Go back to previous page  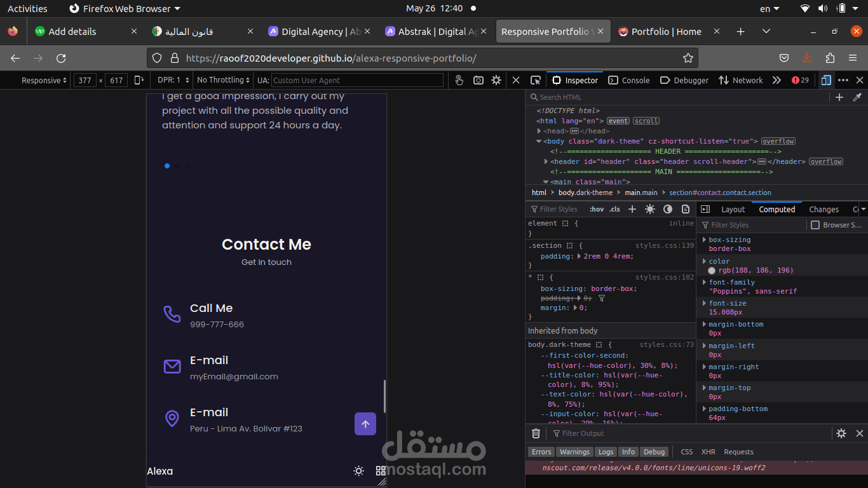tap(15, 58)
